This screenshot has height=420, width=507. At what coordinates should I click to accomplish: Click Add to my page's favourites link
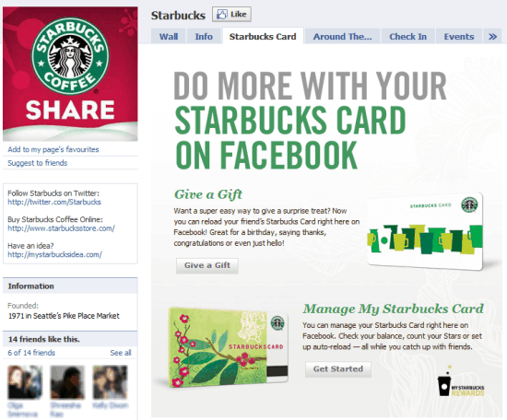[53, 149]
